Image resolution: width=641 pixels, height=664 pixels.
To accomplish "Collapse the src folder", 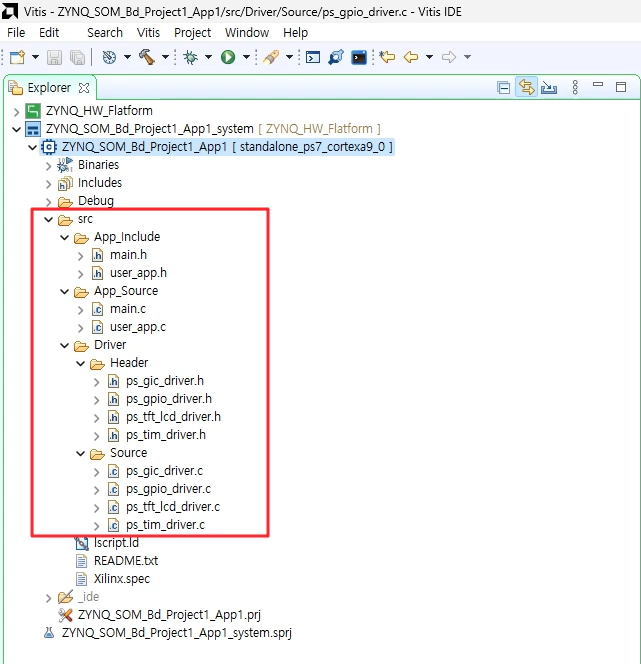I will (49, 219).
